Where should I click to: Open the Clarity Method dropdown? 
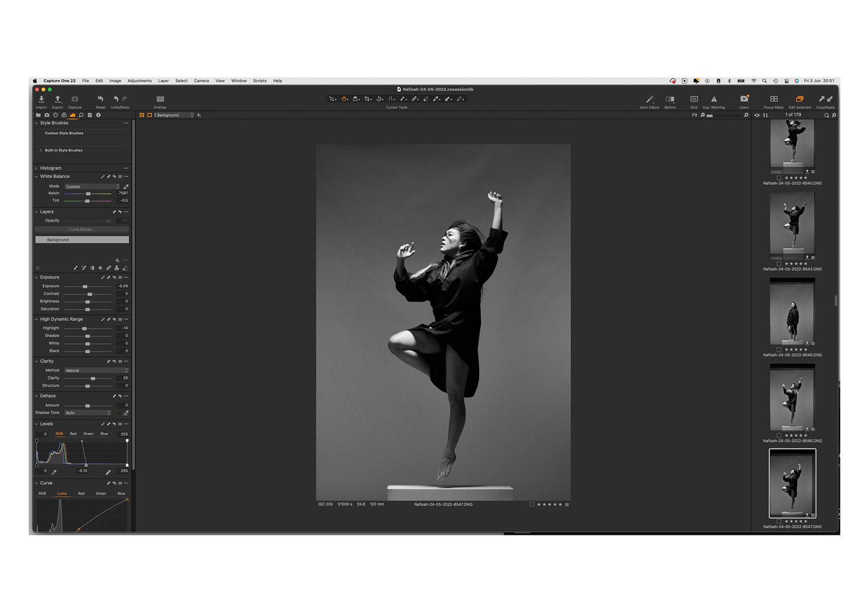[96, 370]
